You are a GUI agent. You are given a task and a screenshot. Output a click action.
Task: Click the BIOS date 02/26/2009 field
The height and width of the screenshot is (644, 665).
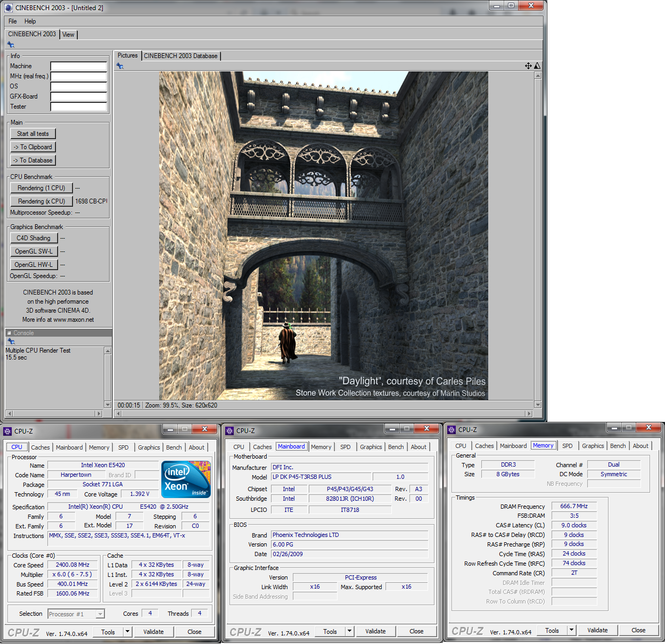pos(349,554)
